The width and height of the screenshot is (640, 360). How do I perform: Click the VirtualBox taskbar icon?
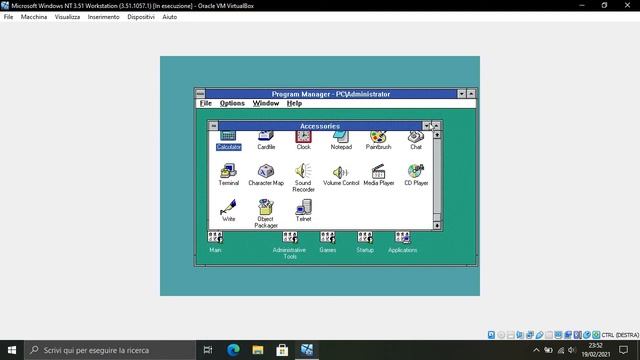(307, 350)
